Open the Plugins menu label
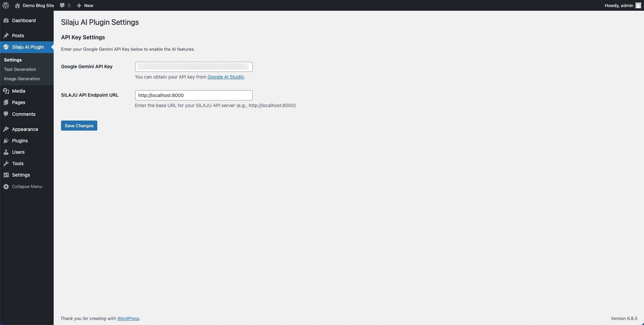 20,141
